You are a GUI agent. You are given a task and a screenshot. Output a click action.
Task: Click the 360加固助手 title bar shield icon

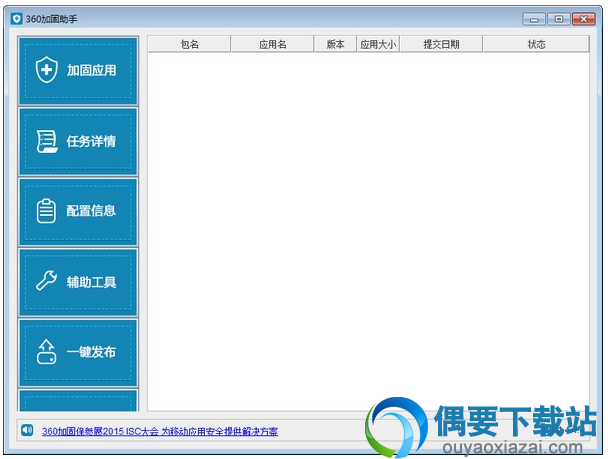point(16,18)
